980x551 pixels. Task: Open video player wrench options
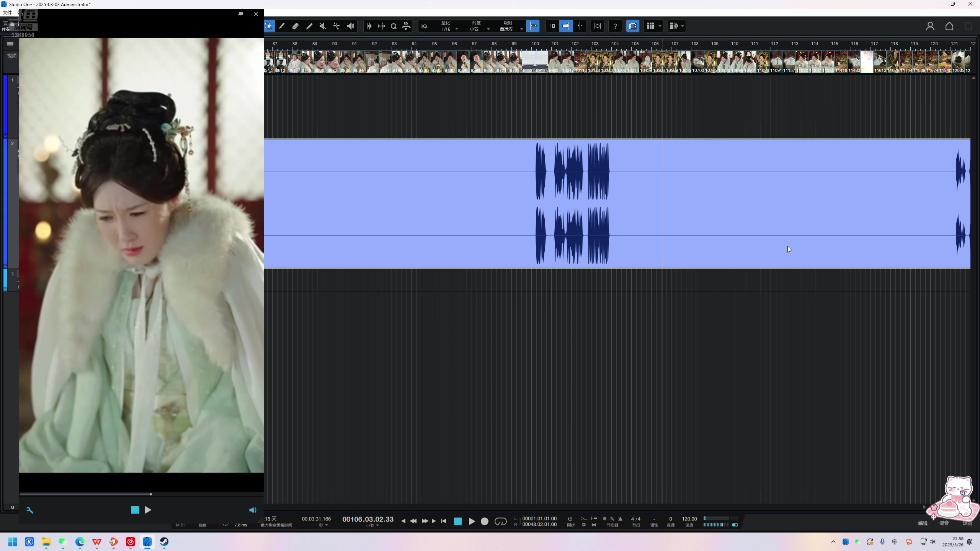[30, 510]
